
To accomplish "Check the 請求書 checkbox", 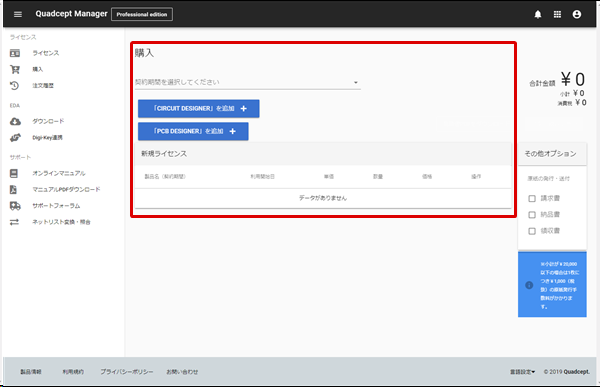I will click(532, 198).
